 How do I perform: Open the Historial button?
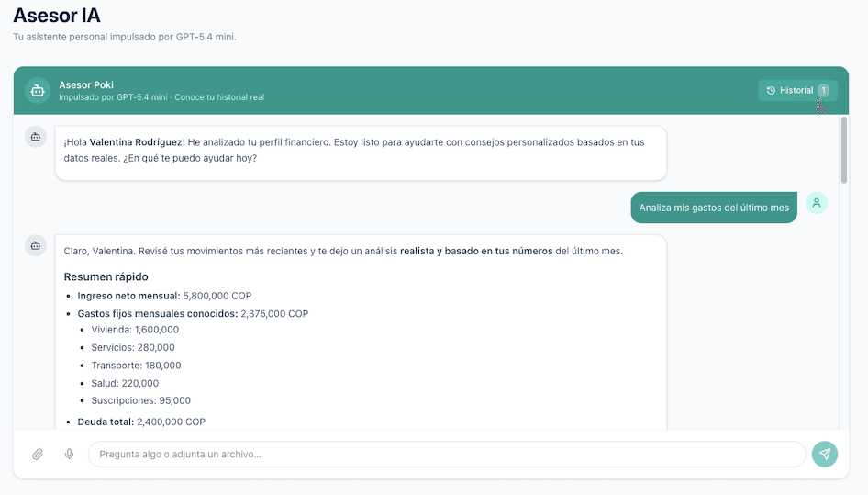point(797,90)
